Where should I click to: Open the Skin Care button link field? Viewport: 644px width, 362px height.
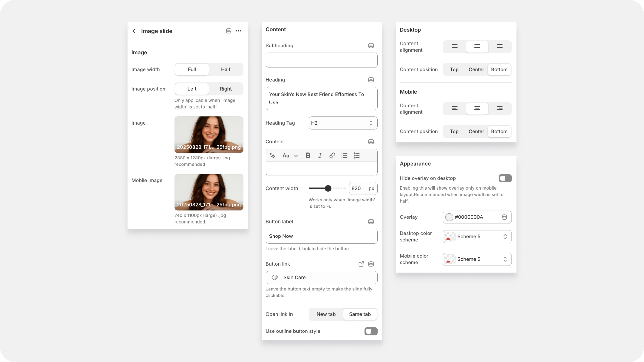click(x=321, y=278)
